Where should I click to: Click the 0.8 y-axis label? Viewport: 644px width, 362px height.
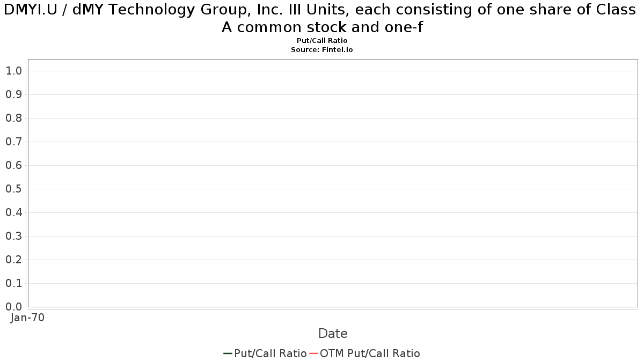click(x=13, y=118)
